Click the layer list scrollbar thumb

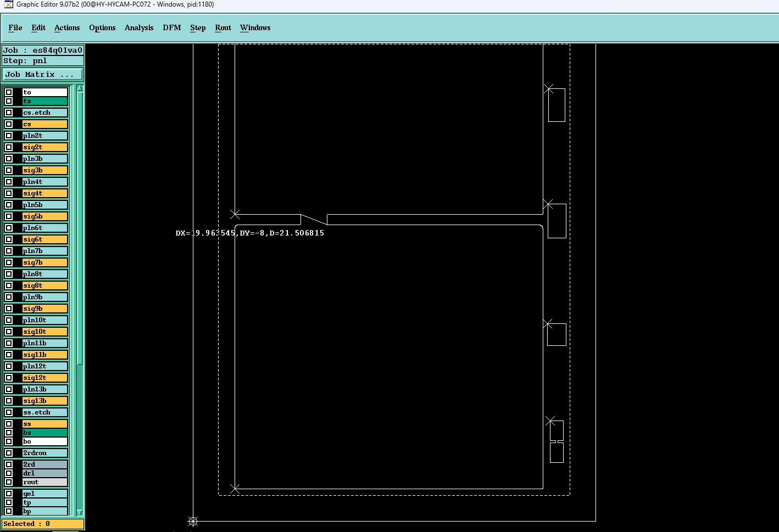[80, 228]
